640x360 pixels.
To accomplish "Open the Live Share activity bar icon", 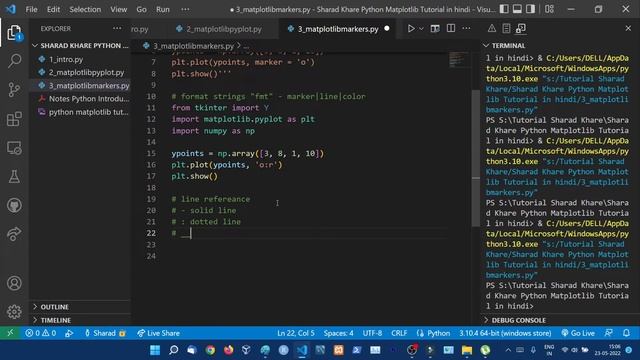I will click(x=14, y=233).
